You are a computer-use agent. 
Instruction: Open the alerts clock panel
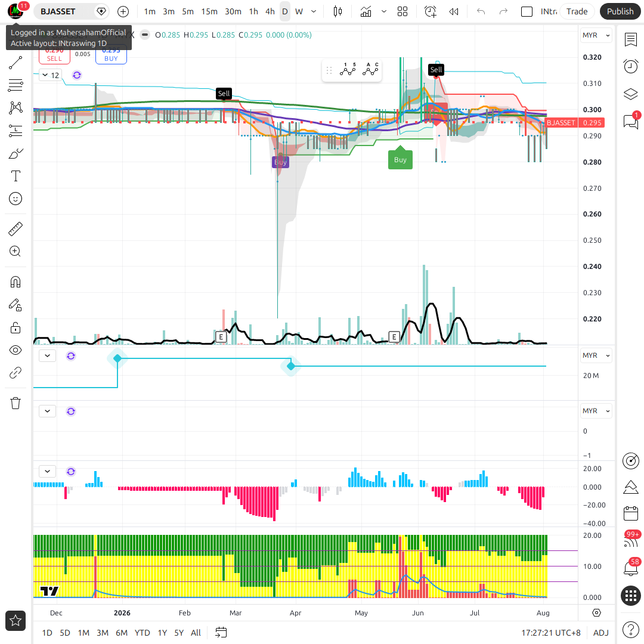(630, 66)
